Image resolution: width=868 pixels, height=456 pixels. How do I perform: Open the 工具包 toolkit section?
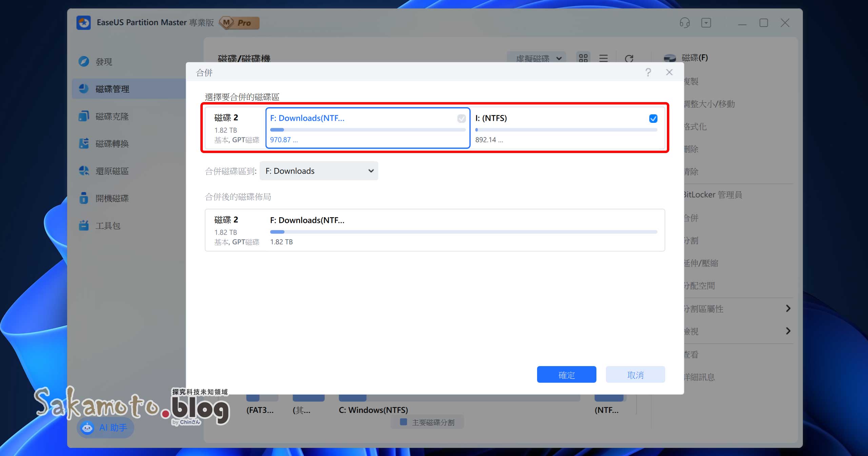pyautogui.click(x=108, y=225)
